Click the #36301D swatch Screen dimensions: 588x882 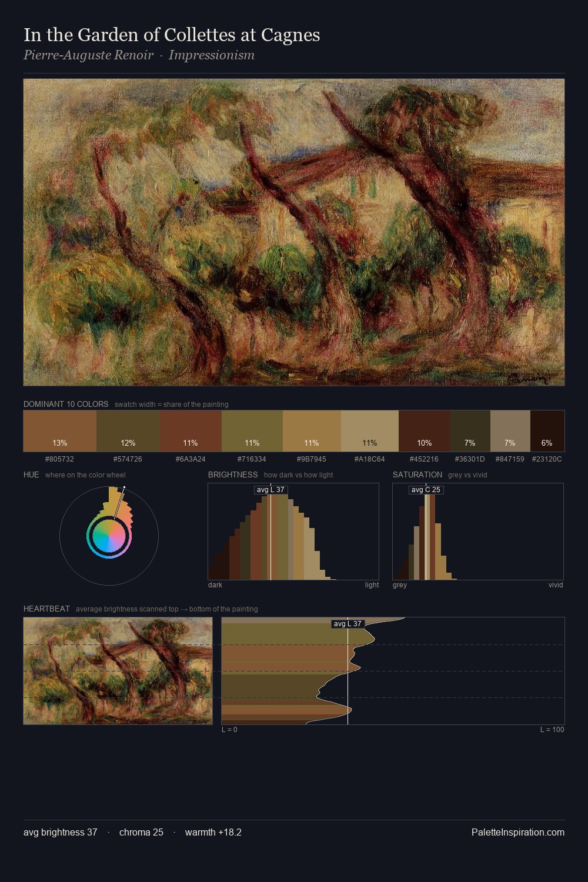point(470,431)
